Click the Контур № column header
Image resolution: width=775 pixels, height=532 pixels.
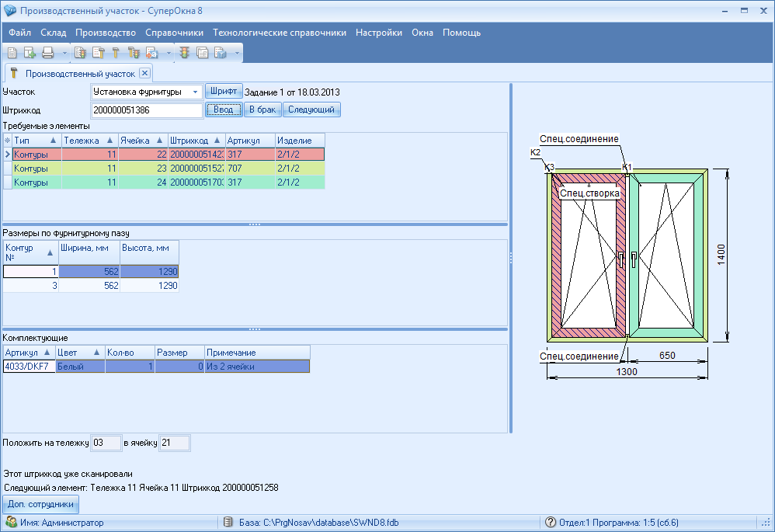pos(30,252)
